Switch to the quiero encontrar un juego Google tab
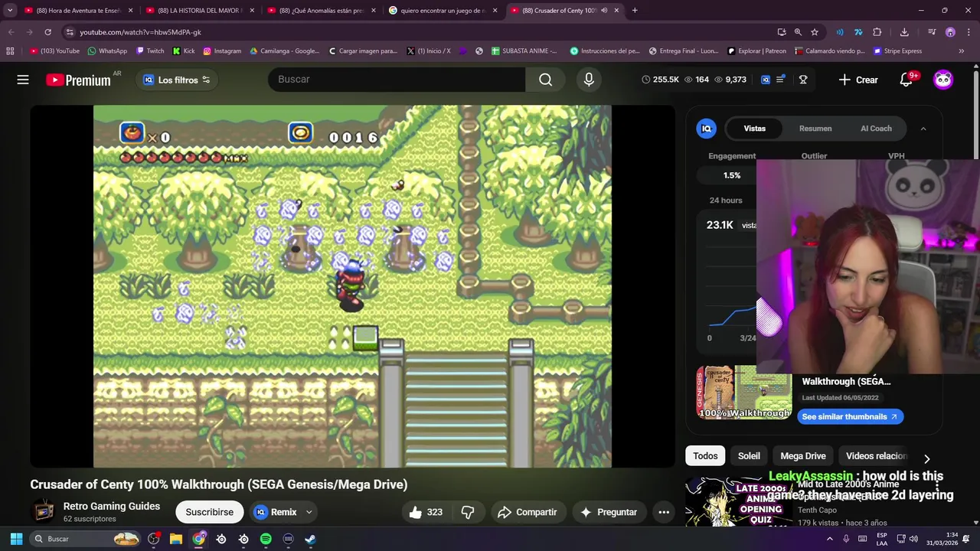The height and width of the screenshot is (551, 980). [444, 11]
